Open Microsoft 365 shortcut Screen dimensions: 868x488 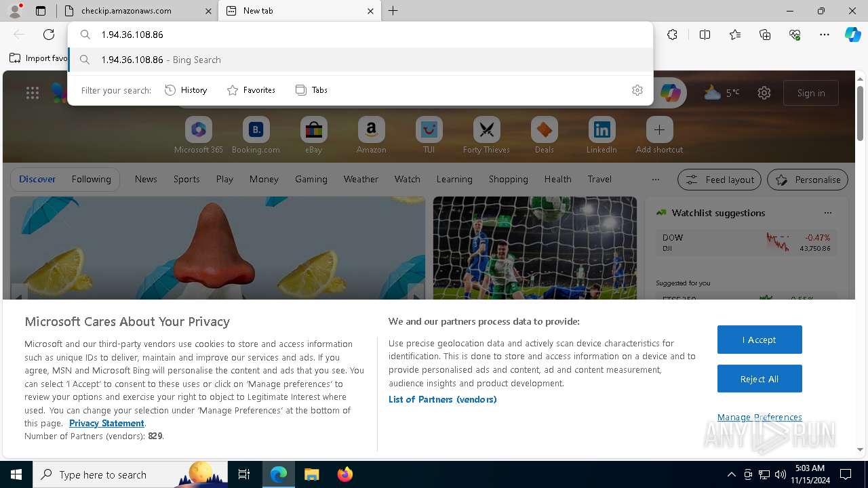199,136
